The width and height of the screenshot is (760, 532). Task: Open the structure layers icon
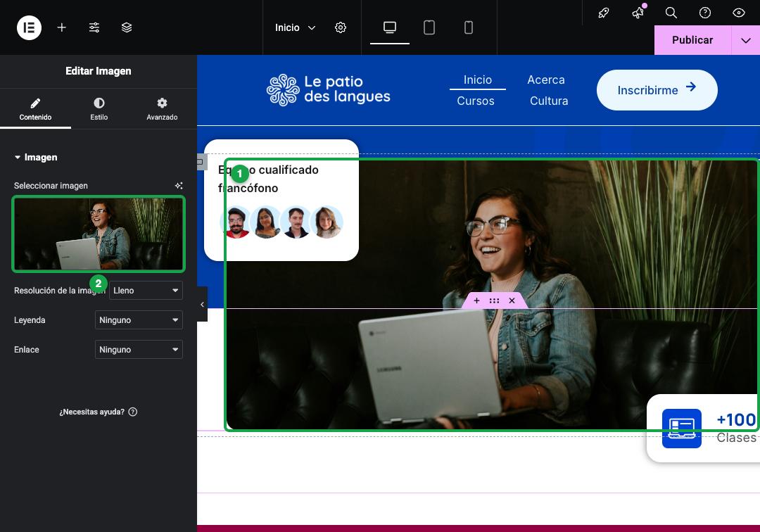point(127,27)
